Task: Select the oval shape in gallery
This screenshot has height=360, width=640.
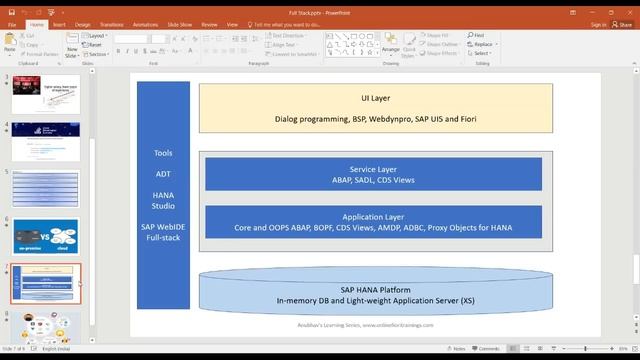Action: point(362,36)
